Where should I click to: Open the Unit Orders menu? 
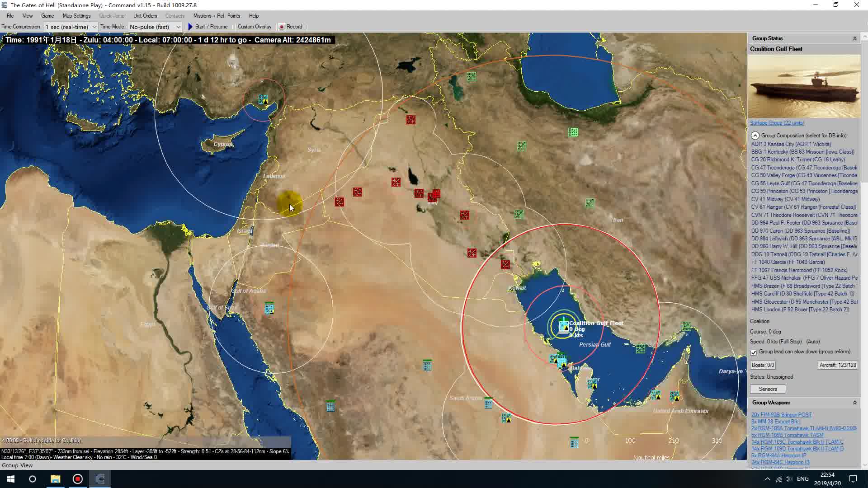tap(145, 16)
